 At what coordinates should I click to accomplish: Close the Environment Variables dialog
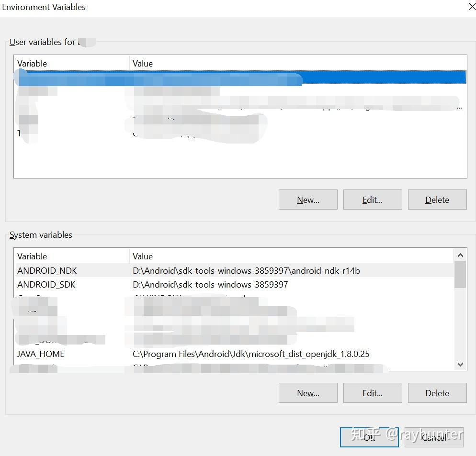[471, 7]
